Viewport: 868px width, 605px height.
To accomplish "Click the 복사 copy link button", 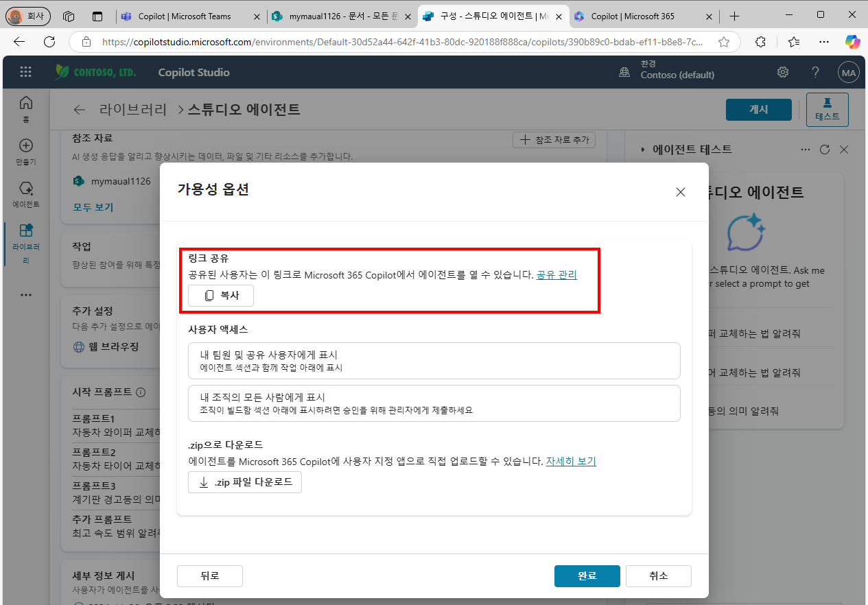I will pyautogui.click(x=221, y=296).
